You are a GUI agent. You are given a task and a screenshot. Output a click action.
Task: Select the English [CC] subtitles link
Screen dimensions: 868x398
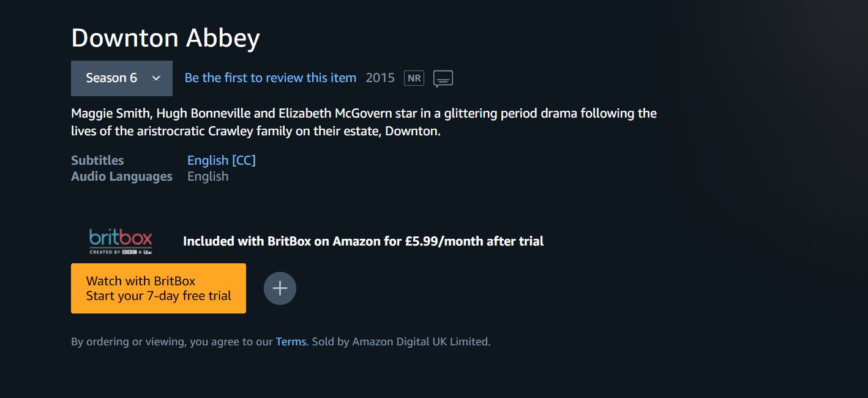pos(221,160)
